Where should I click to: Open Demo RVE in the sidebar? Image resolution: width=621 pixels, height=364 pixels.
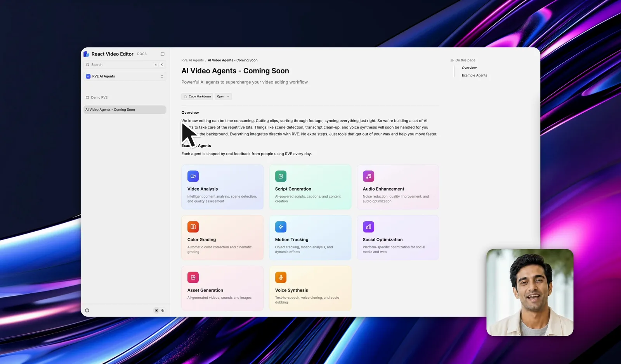(x=97, y=97)
